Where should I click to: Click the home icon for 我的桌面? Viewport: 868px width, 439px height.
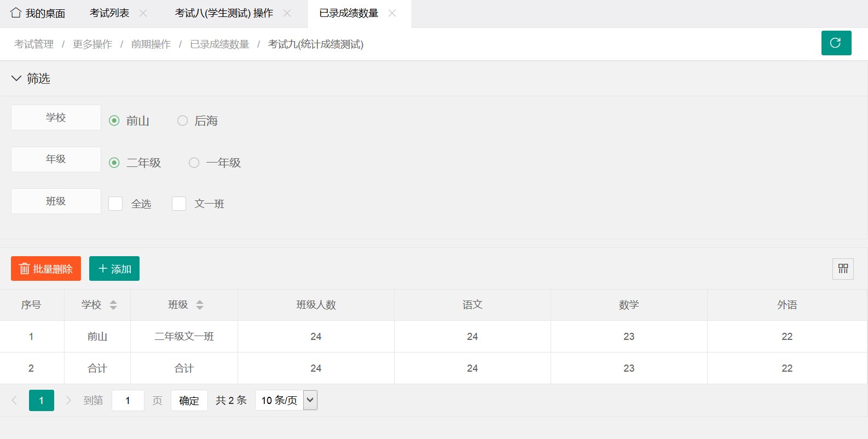(x=16, y=13)
